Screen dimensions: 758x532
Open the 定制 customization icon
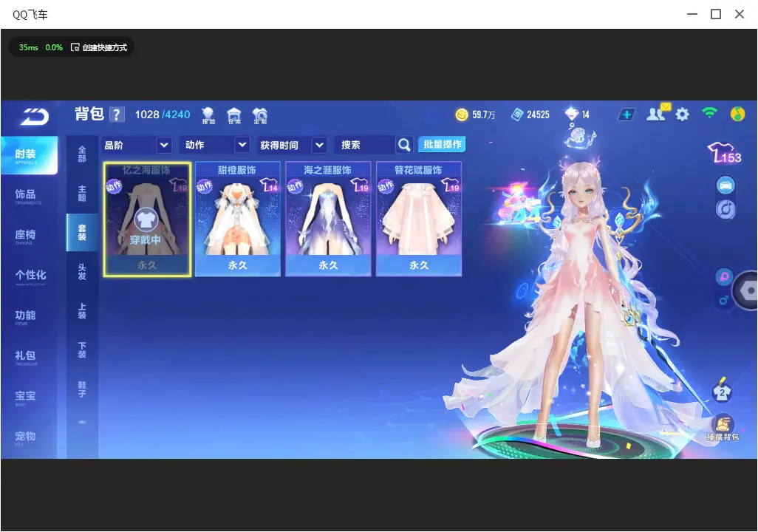tap(260, 115)
